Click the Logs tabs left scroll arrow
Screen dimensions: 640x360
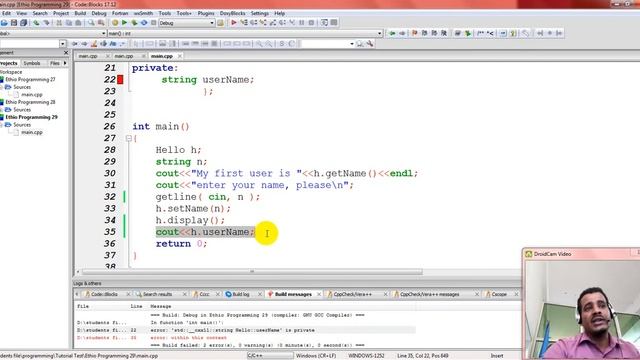77,294
